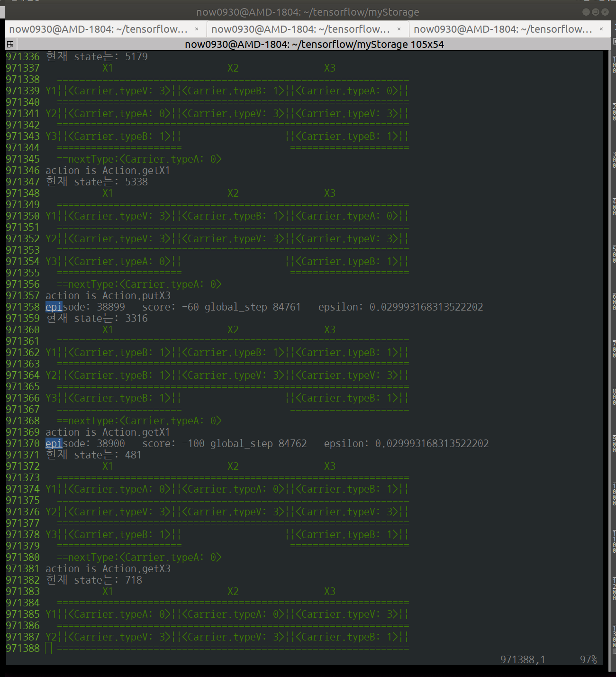Close the middle terminal tab
The width and height of the screenshot is (616, 677).
399,29
